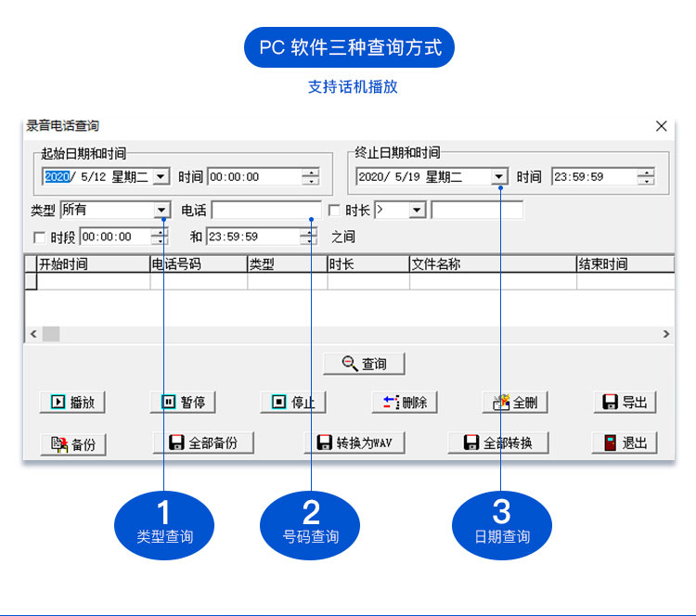Click the 查询 search button
Image resolution: width=696 pixels, height=616 pixels.
[x=364, y=364]
